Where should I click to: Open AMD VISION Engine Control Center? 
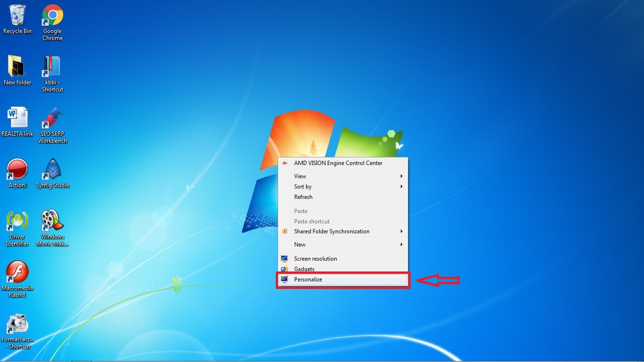click(x=343, y=163)
